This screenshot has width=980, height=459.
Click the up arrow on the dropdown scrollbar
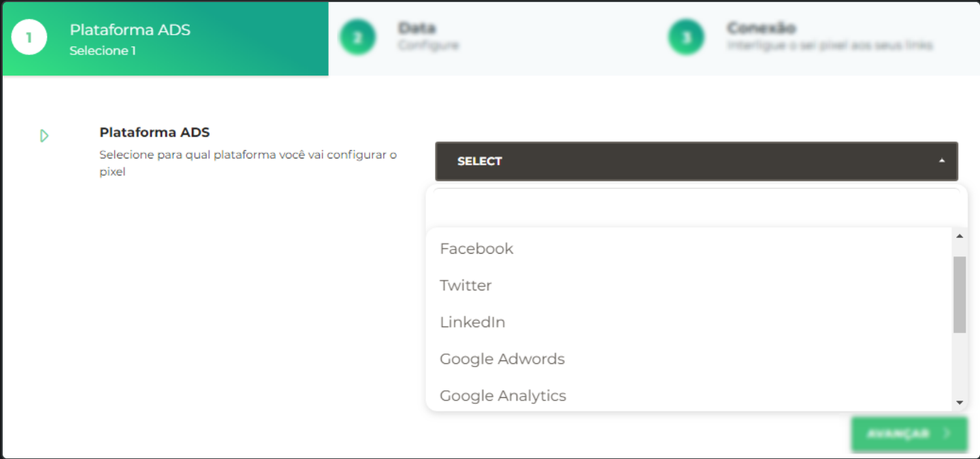click(x=959, y=236)
